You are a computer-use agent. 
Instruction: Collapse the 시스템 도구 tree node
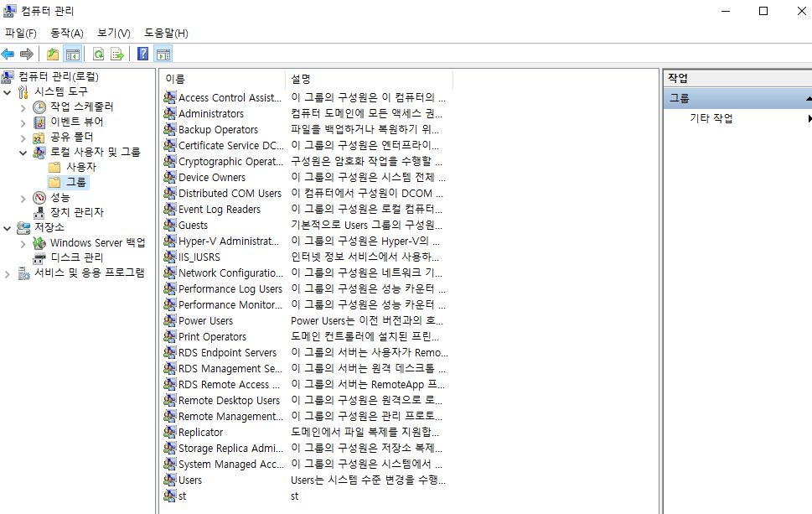pyautogui.click(x=8, y=93)
